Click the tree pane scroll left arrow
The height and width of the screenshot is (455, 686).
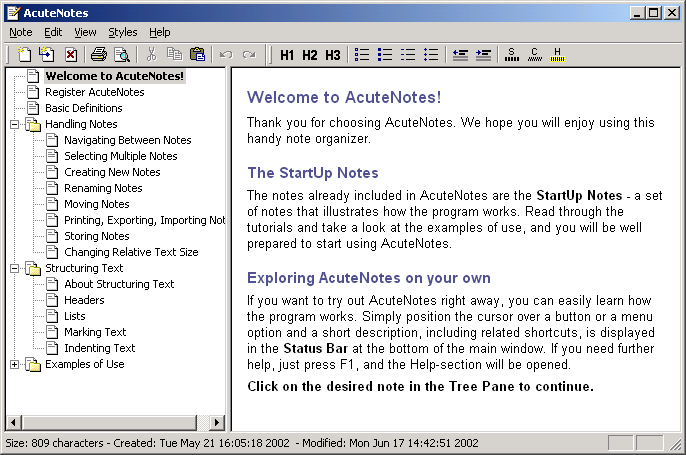pos(13,423)
